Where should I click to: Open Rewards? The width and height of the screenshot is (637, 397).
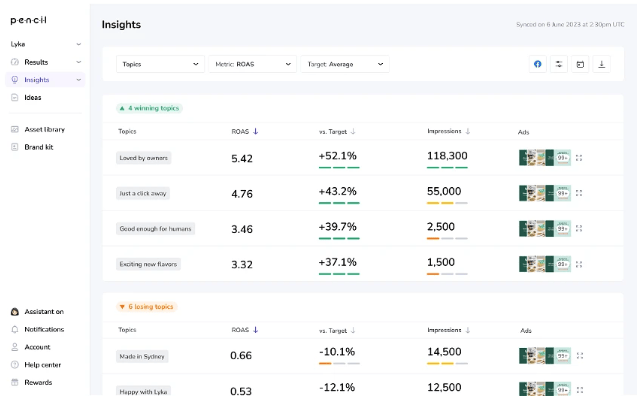point(38,382)
